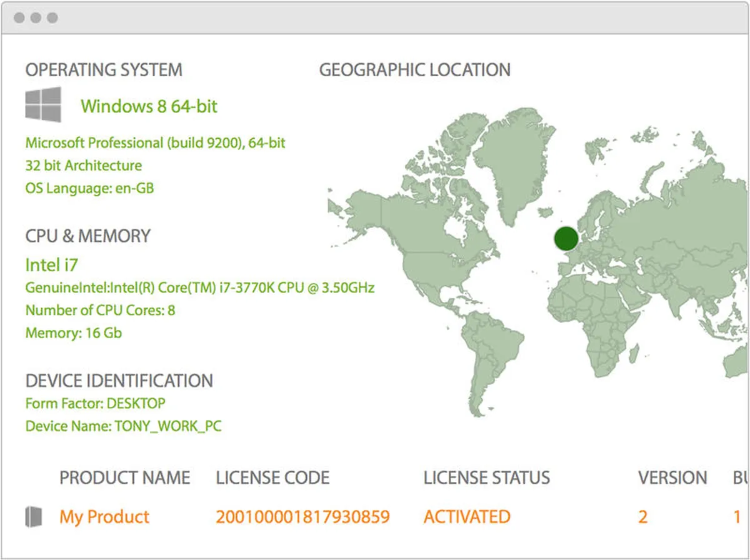
Task: Select the Device Name TONY_WORK_PC line
Action: pyautogui.click(x=123, y=426)
